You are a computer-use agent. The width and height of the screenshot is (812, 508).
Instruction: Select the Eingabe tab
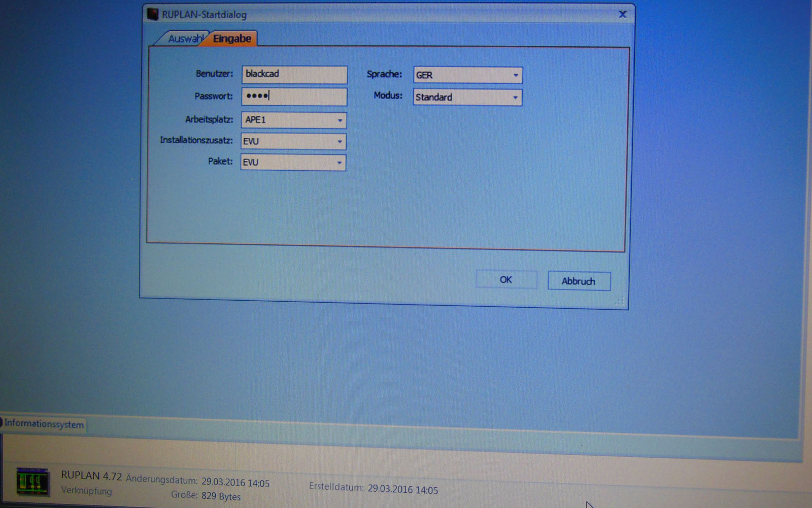232,39
